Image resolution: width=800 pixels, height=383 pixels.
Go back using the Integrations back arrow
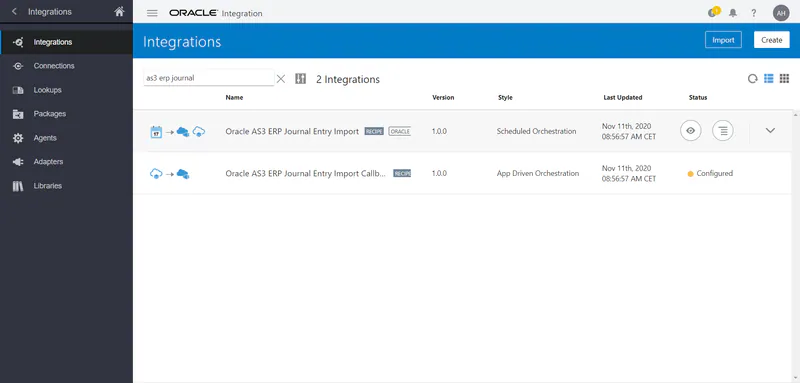click(x=14, y=11)
